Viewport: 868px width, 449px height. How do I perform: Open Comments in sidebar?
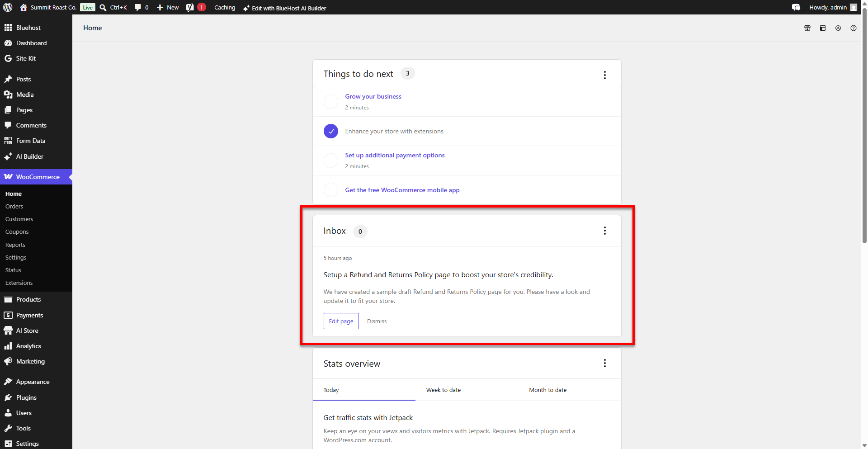coord(36,125)
